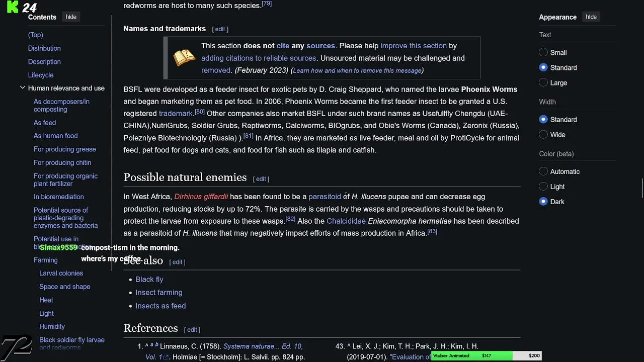Open Black soldier fly larvae and redworms entry
This screenshot has height=362, width=644.
pyautogui.click(x=72, y=344)
